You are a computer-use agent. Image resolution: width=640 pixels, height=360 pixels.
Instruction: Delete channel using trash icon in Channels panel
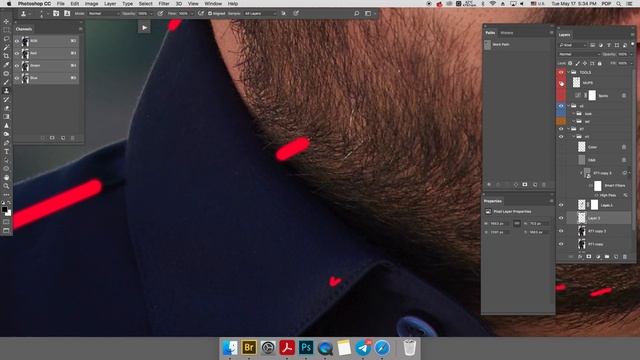(x=73, y=138)
